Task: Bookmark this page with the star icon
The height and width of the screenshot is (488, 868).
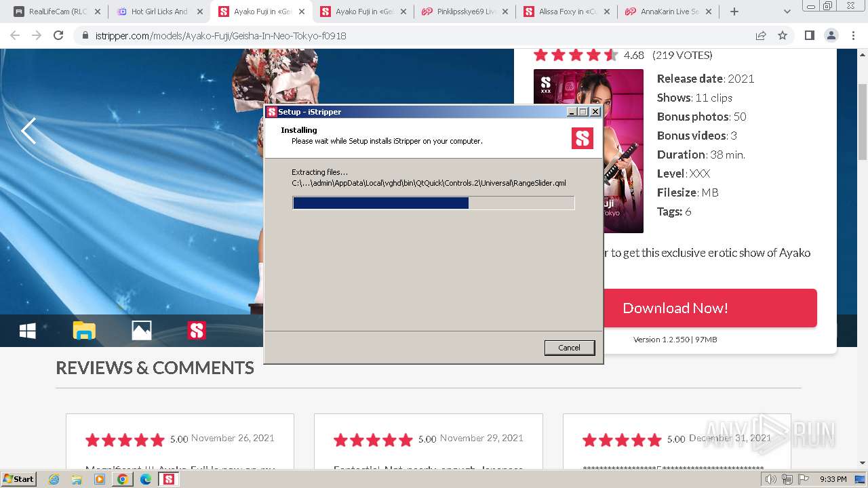Action: tap(783, 35)
